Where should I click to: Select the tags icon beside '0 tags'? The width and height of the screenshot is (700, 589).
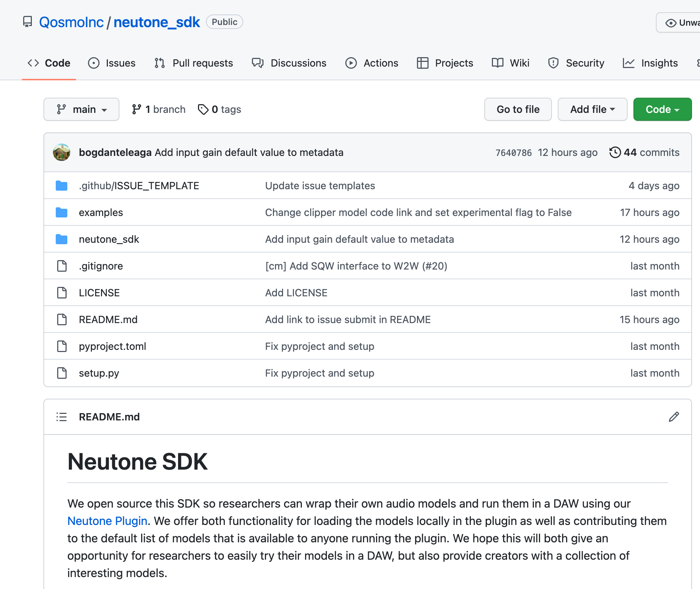[x=203, y=109]
